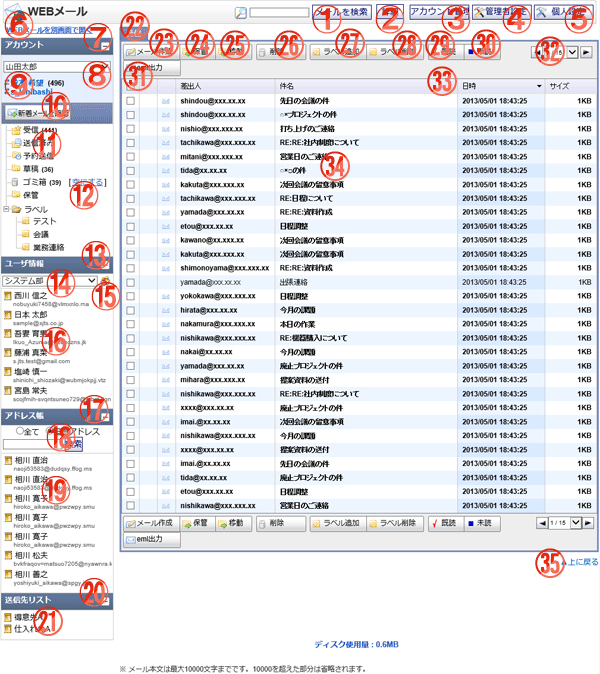The height and width of the screenshot is (674, 600).
Task: Click the folder icon of 草稿 (36)
Action: 16,168
